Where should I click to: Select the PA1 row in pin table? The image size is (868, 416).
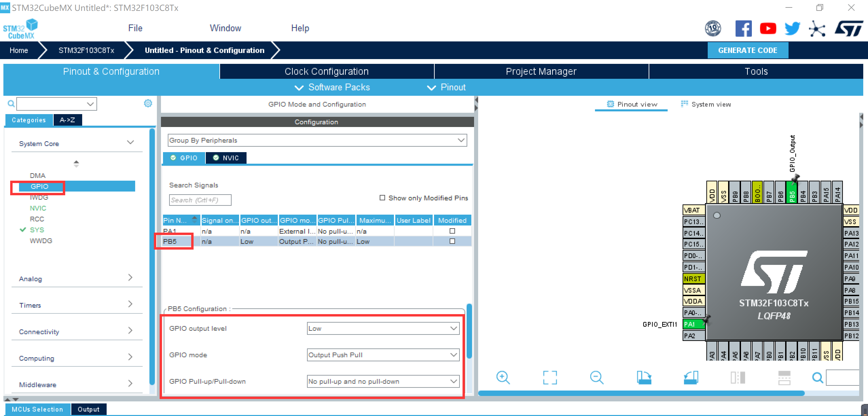tap(317, 231)
